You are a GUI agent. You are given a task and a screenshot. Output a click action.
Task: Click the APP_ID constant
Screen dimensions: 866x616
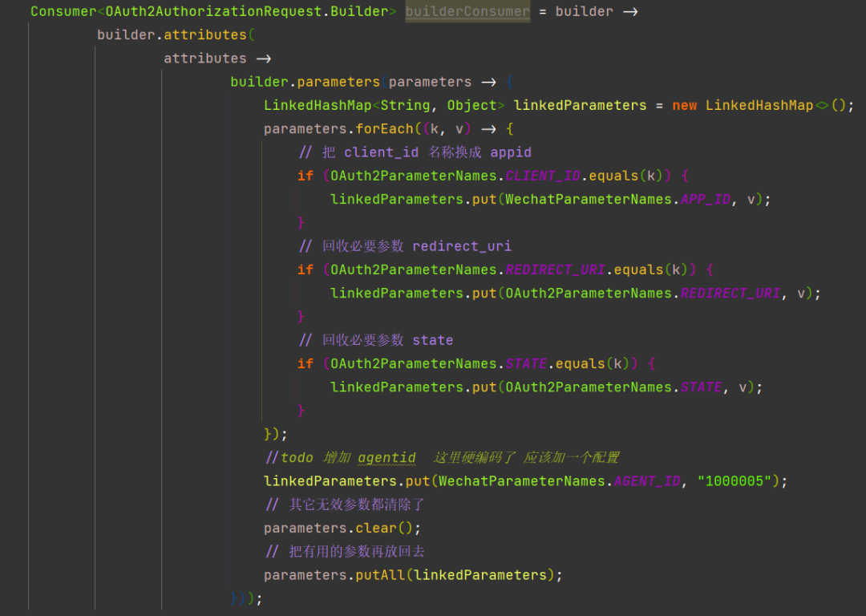(x=706, y=200)
